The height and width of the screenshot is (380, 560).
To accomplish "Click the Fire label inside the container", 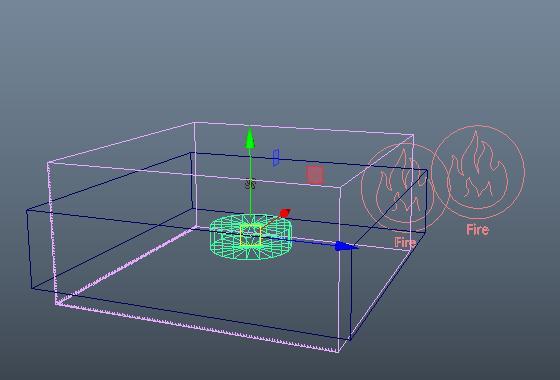I will (x=405, y=243).
